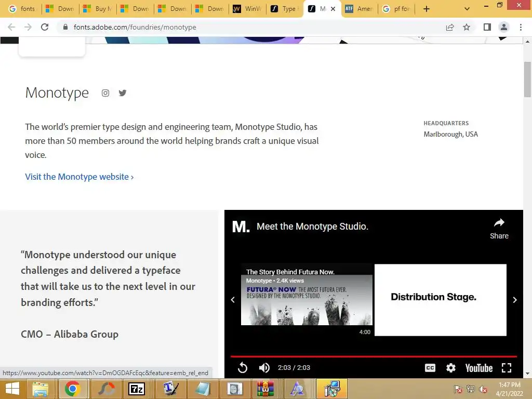Open the Chrome profile avatar
This screenshot has width=532, height=399.
(x=504, y=27)
